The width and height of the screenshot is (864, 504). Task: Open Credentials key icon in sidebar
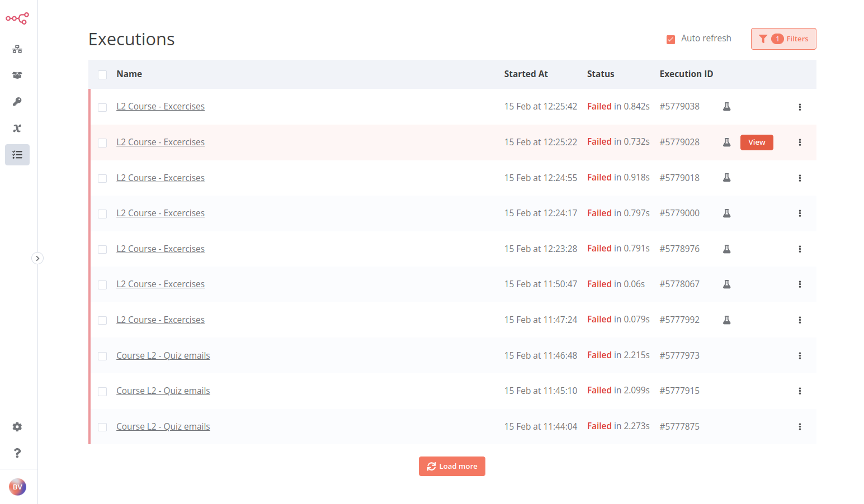click(17, 102)
